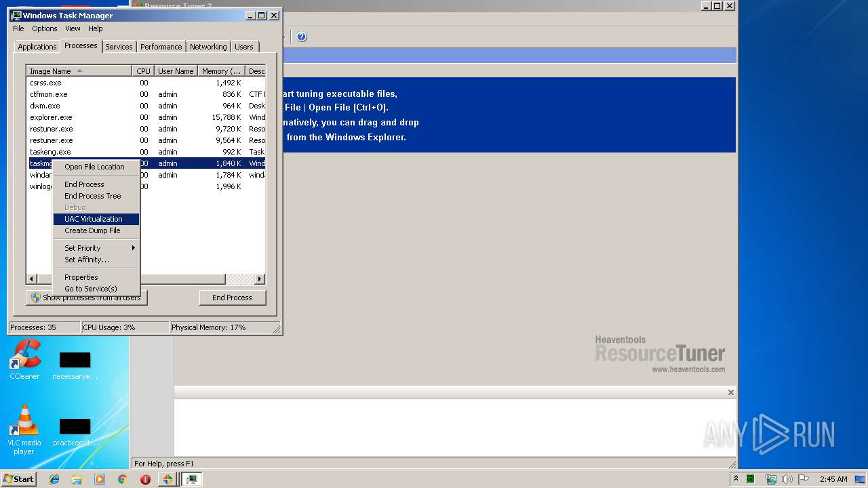Image resolution: width=868 pixels, height=488 pixels.
Task: Open the File menu in Task Manager
Action: [x=18, y=28]
